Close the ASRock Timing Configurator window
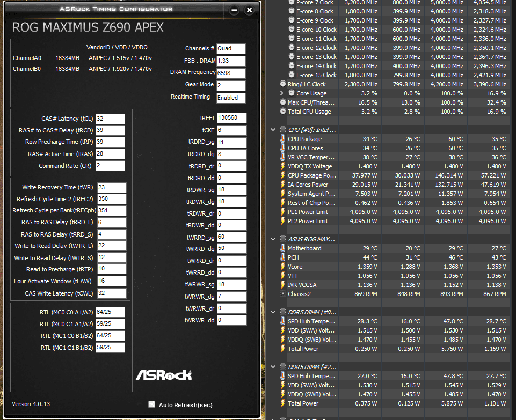 click(250, 10)
